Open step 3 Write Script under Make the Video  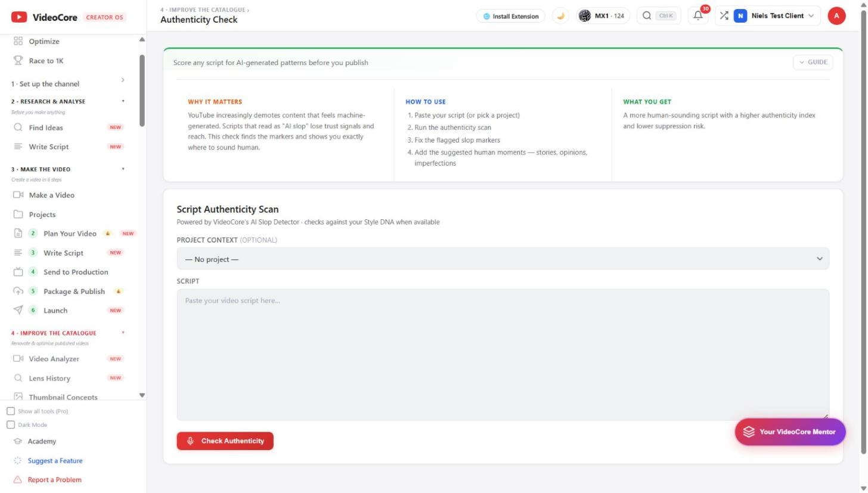[x=69, y=253]
